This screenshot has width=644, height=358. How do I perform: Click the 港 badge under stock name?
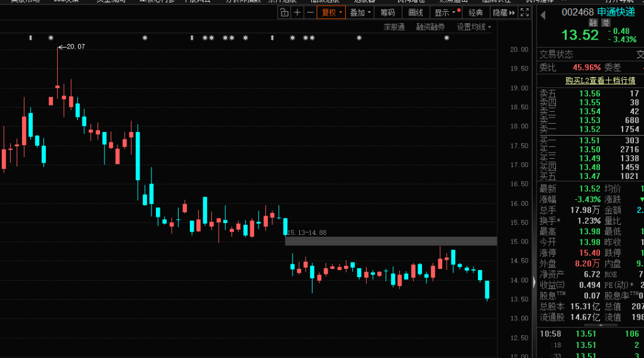click(605, 23)
